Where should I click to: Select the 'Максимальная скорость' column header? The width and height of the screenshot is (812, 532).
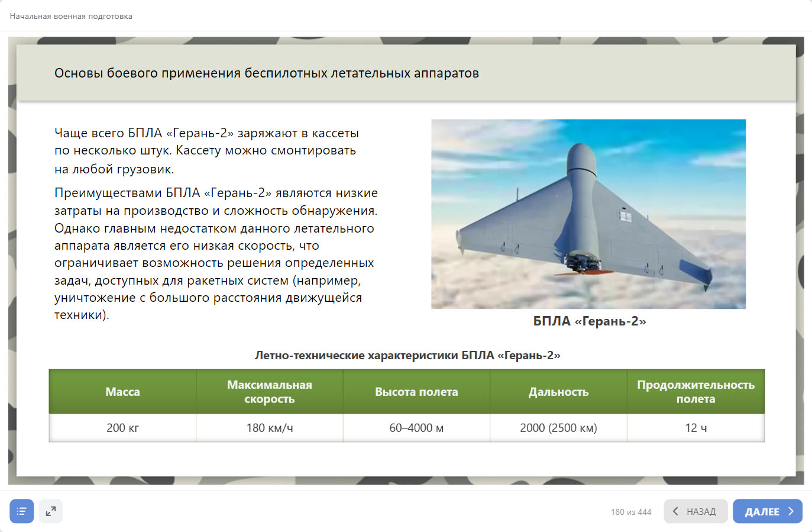(269, 392)
